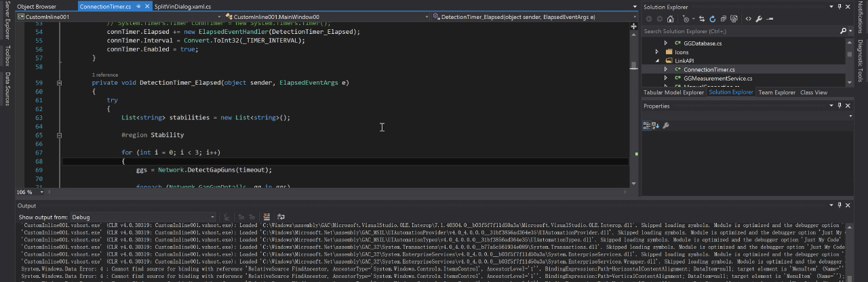Toggle Word Wrap in Output panel
The height and width of the screenshot is (282, 868).
pyautogui.click(x=281, y=217)
